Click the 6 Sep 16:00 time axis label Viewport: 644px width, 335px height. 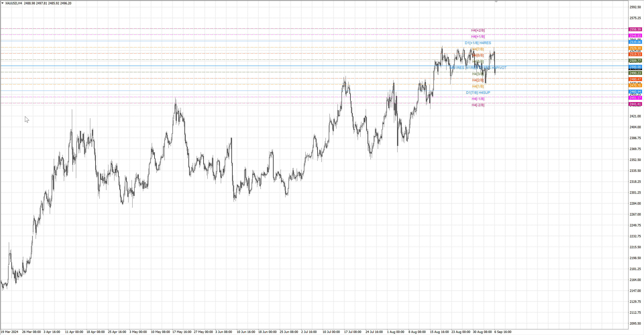pos(502,332)
